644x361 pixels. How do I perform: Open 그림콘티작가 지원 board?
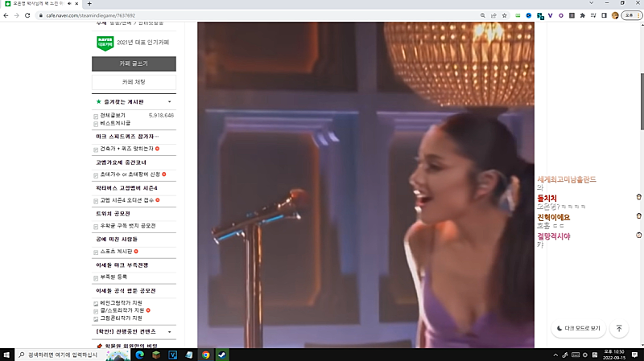click(x=121, y=318)
